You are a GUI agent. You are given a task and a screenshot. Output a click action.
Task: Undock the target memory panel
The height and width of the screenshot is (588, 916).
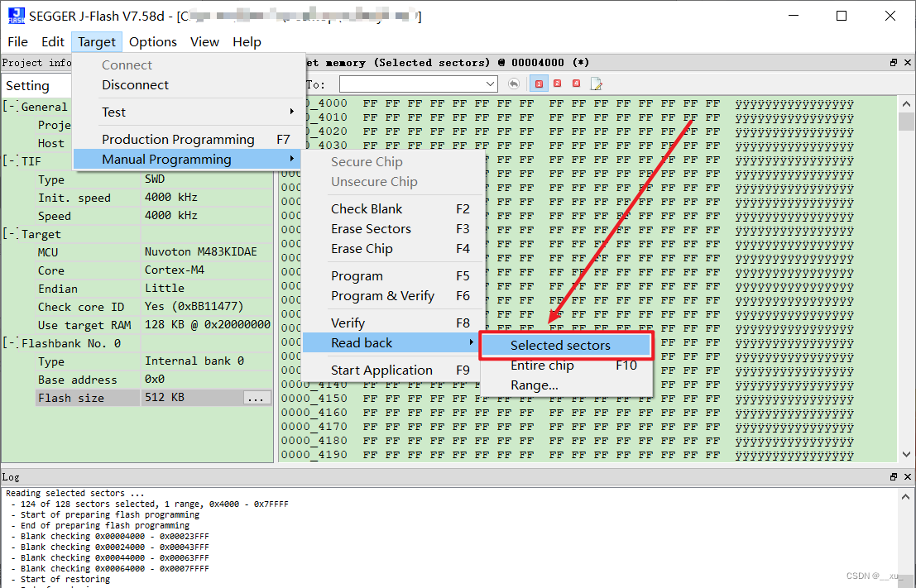[893, 63]
